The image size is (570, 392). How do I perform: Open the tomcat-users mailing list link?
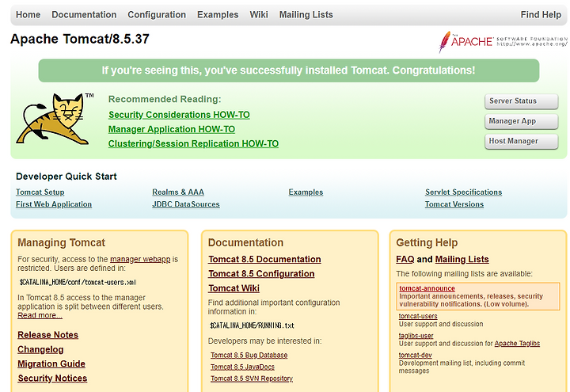(x=418, y=316)
